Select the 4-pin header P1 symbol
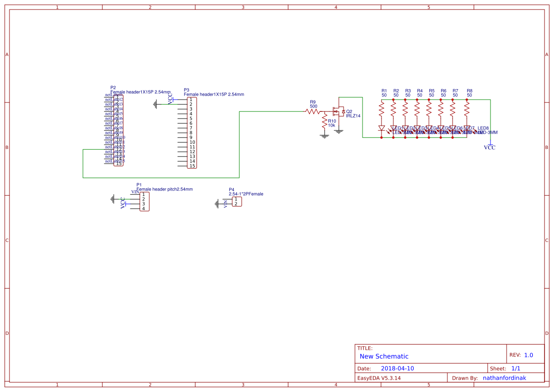554x392 pixels. [x=144, y=201]
